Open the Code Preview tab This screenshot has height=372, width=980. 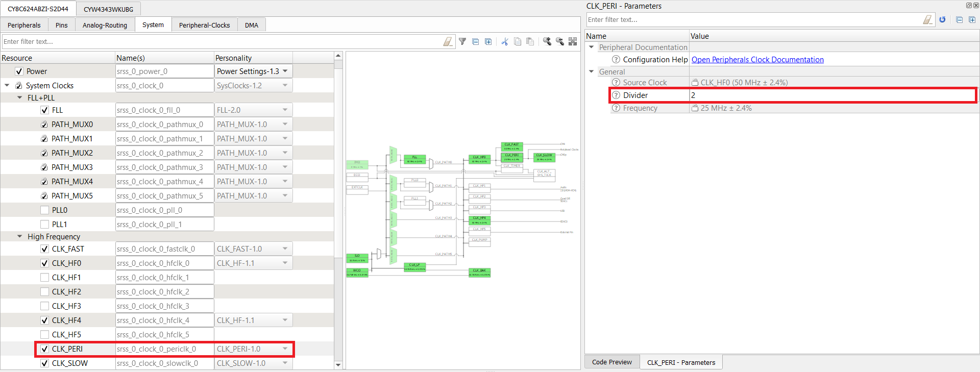click(611, 362)
